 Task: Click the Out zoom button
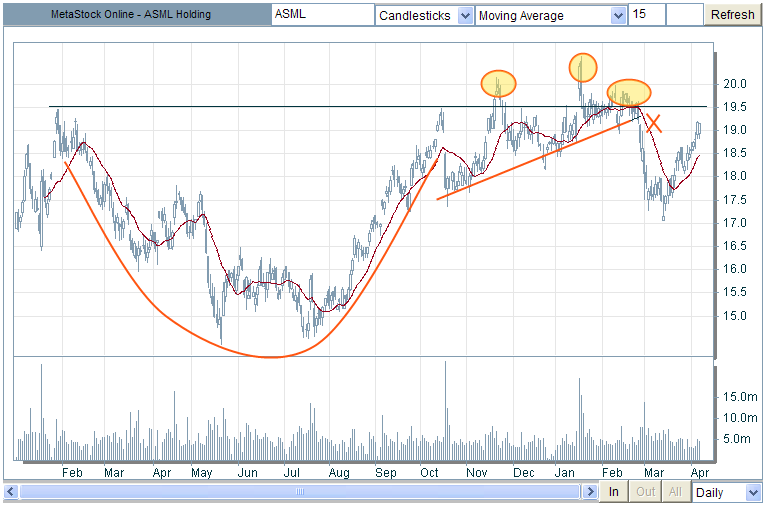coord(645,491)
